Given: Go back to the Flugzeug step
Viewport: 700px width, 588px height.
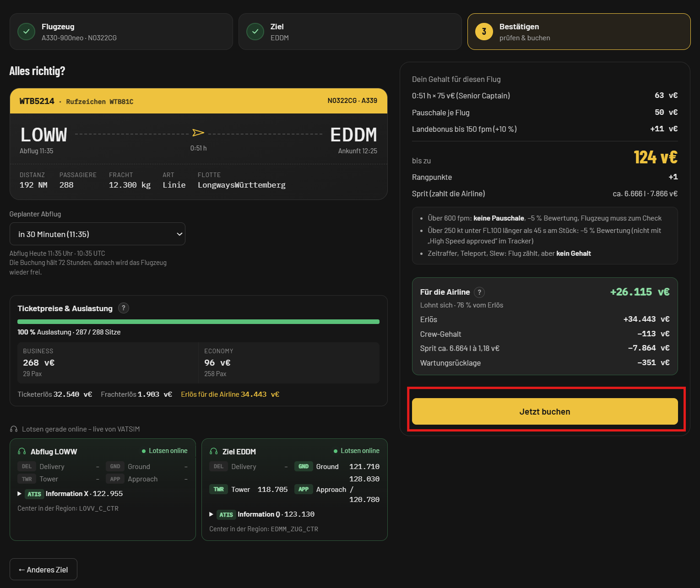Looking at the screenshot, I should [121, 32].
